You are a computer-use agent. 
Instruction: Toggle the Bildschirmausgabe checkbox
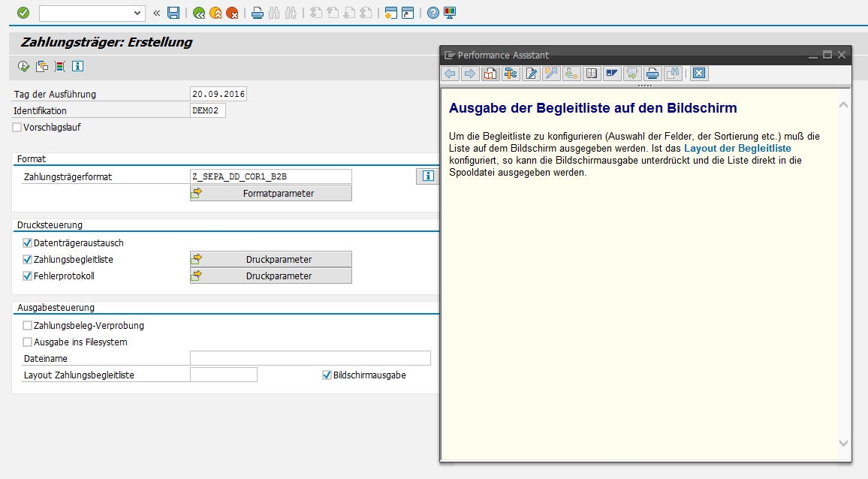pyautogui.click(x=327, y=375)
